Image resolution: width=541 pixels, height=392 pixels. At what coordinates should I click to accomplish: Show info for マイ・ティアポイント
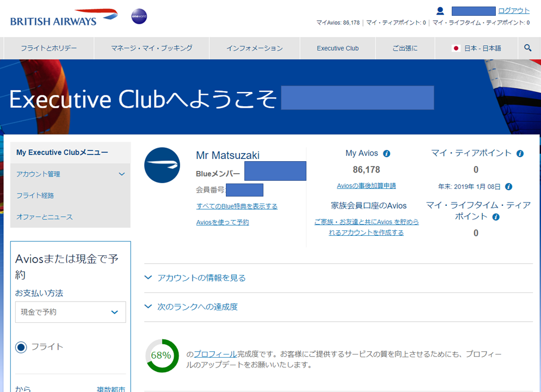coord(520,154)
